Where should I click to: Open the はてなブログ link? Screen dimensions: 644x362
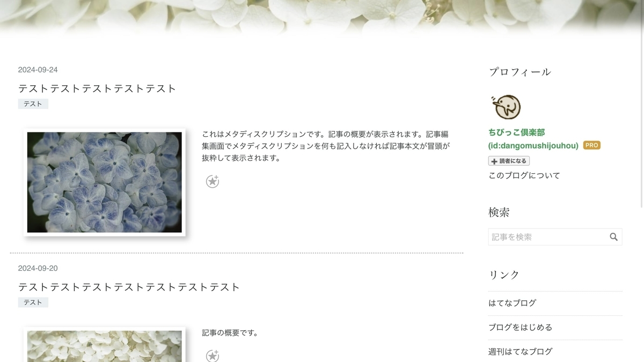click(x=513, y=303)
